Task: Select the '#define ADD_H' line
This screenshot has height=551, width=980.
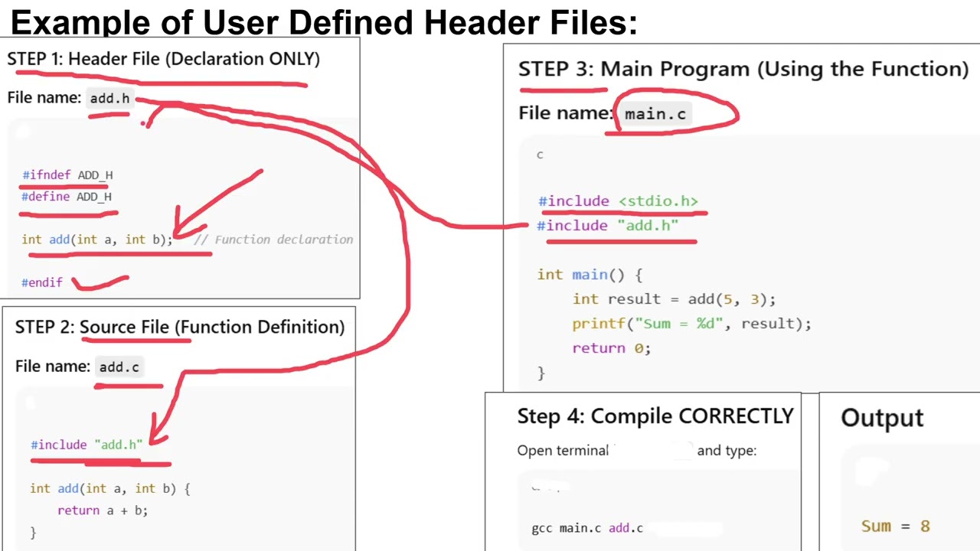Action: coord(67,197)
